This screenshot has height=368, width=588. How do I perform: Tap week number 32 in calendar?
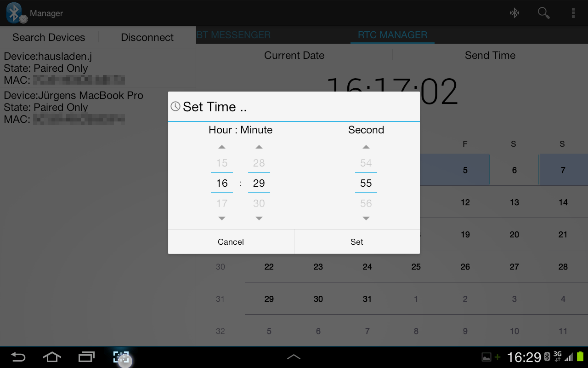tap(220, 331)
